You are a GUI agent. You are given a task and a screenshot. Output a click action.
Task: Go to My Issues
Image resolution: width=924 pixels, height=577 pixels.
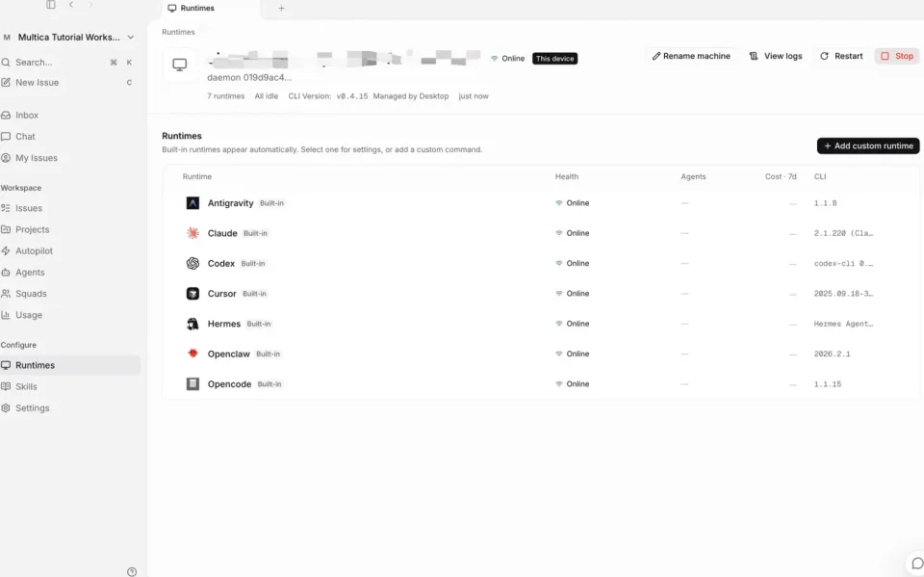click(x=70, y=158)
